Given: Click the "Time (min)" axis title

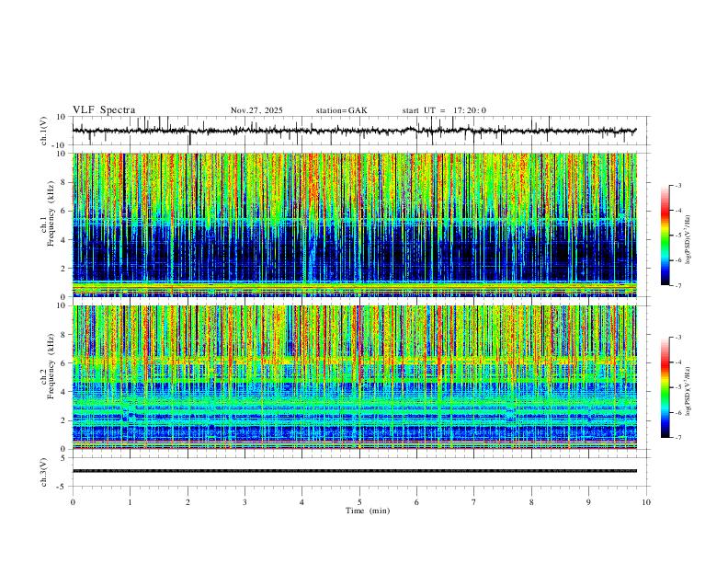Looking at the screenshot, I should pos(368,511).
